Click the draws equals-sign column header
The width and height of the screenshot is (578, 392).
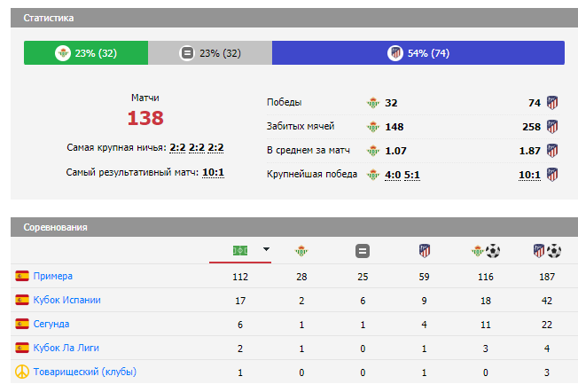pyautogui.click(x=362, y=251)
